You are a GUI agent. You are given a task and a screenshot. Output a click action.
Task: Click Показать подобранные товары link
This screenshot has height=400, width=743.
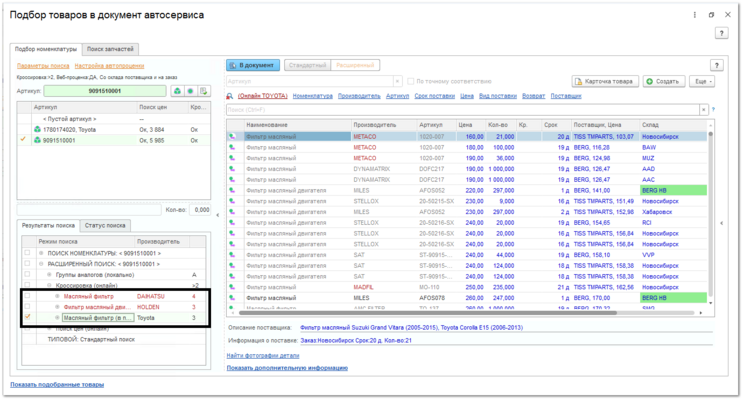57,385
